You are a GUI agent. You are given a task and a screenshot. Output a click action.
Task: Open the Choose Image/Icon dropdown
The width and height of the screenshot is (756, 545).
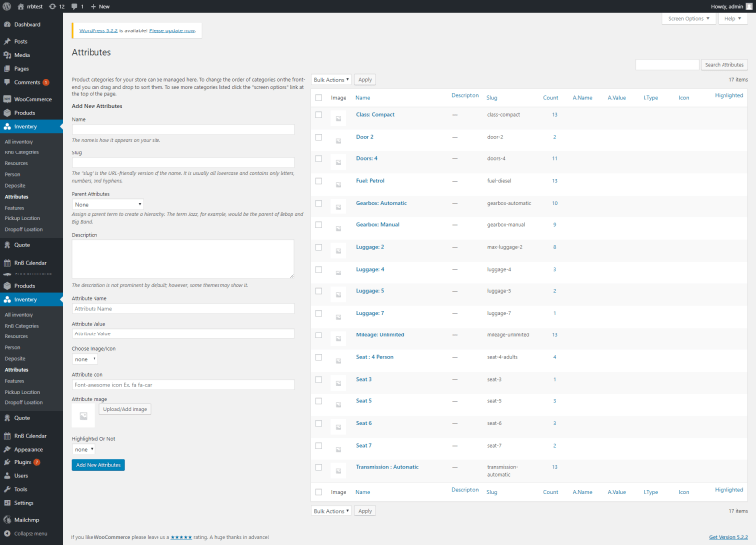click(85, 359)
